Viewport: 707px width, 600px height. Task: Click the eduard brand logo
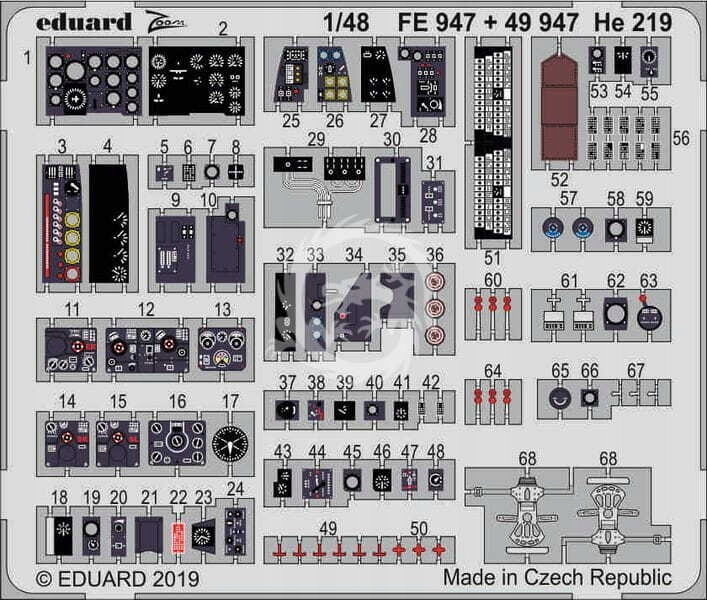coord(84,22)
